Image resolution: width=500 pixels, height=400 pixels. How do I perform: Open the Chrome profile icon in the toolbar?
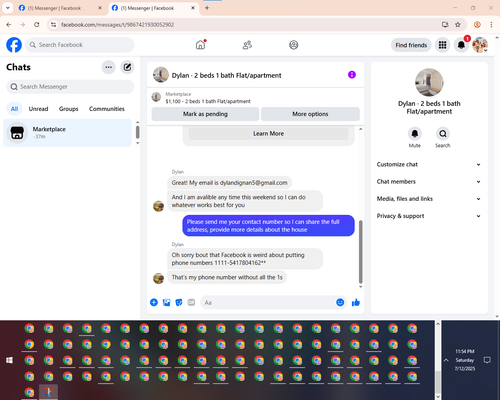point(477,25)
